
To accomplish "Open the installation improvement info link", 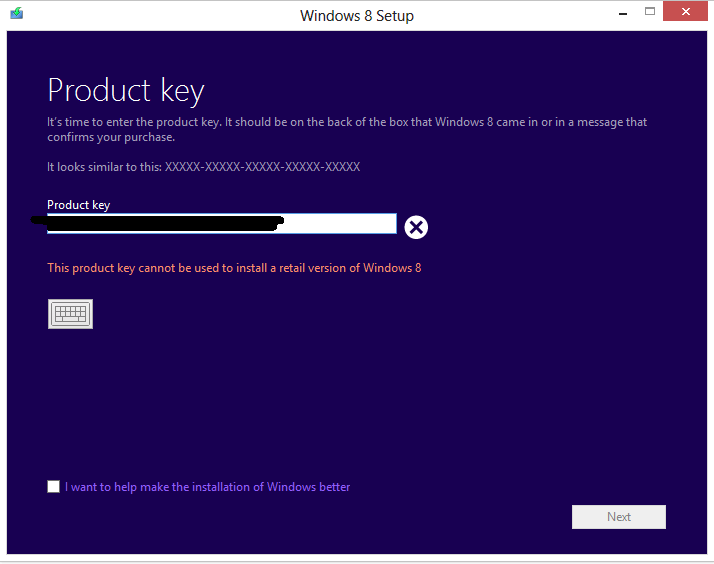I will coord(208,487).
